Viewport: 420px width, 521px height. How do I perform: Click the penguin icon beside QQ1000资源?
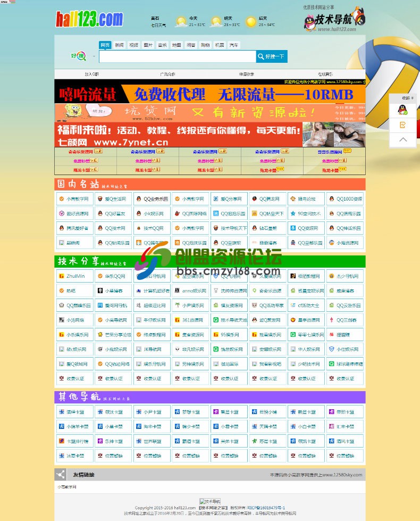coord(331,199)
